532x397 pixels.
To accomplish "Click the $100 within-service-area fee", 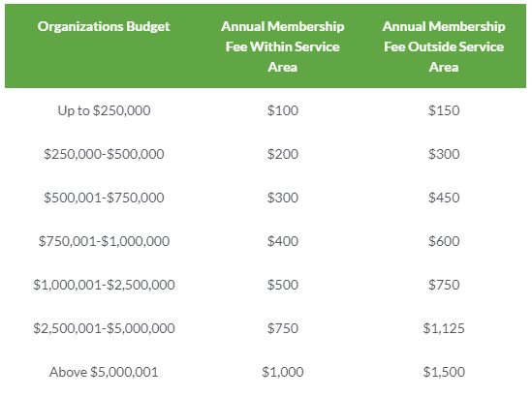I will (283, 110).
